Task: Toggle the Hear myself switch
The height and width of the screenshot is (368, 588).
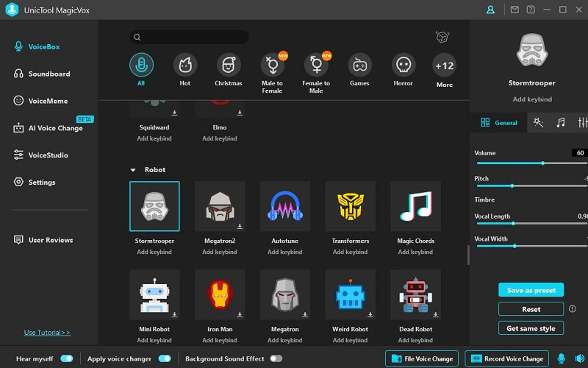Action: (x=67, y=358)
